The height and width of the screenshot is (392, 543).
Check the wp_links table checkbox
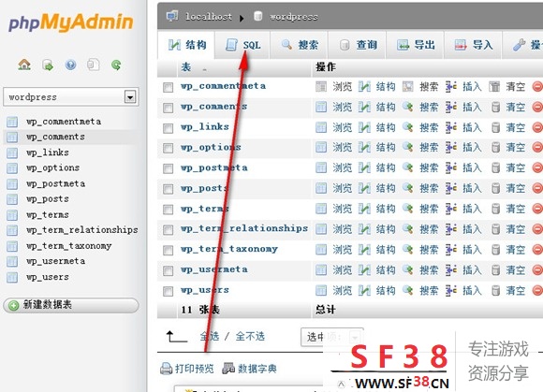(168, 128)
